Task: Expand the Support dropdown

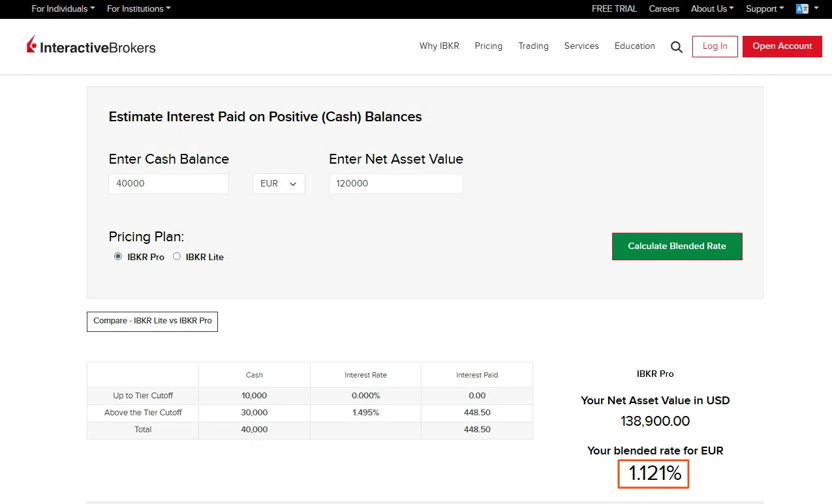Action: (765, 8)
